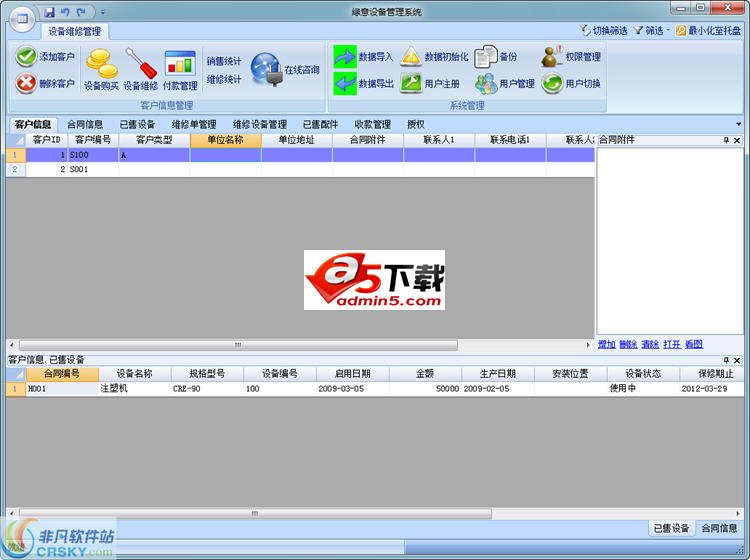750x560 pixels.
Task: Open 在线咨询 globe icon
Action: 266,69
